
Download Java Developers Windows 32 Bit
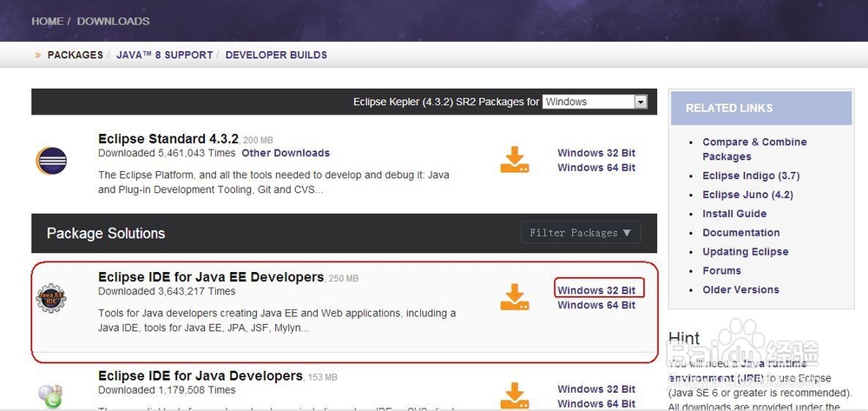596,389
